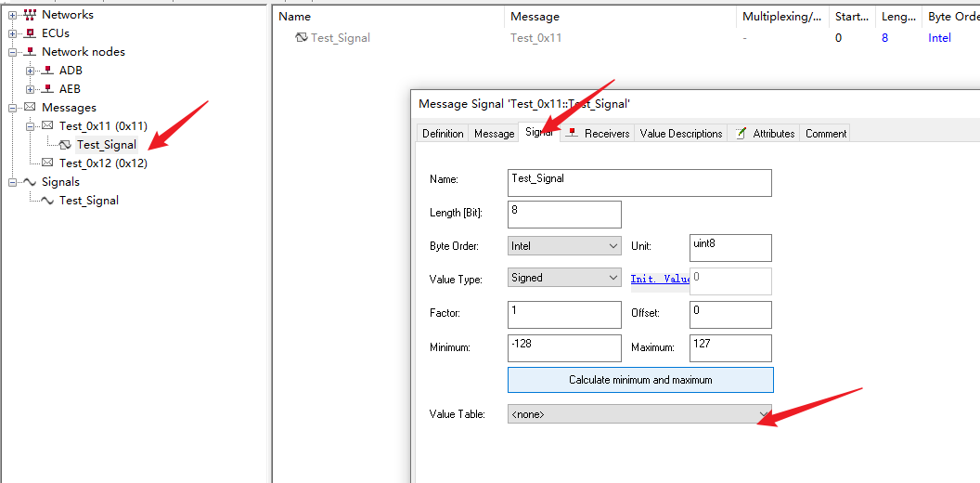
Task: Switch to the Attributes tab
Action: pyautogui.click(x=764, y=133)
